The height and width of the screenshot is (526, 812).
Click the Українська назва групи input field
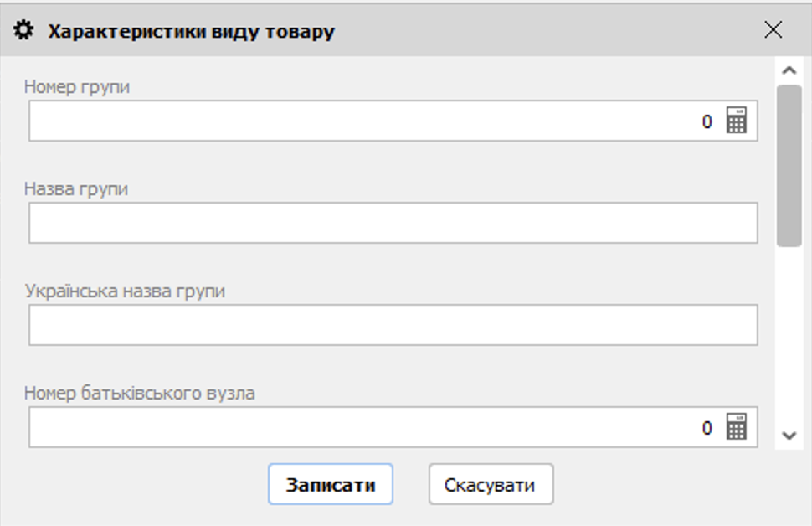click(x=335, y=325)
